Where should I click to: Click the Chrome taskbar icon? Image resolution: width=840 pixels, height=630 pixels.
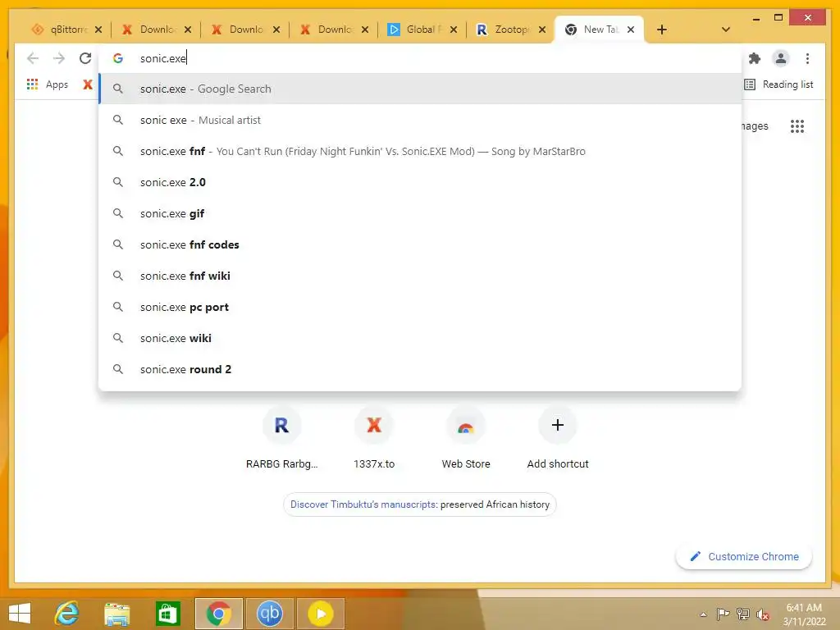[218, 613]
